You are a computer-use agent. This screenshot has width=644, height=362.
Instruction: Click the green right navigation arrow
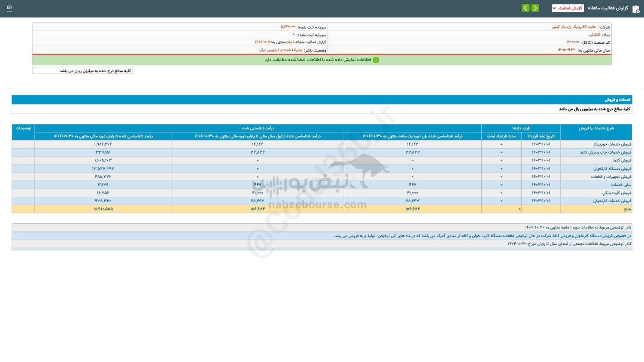tap(535, 8)
